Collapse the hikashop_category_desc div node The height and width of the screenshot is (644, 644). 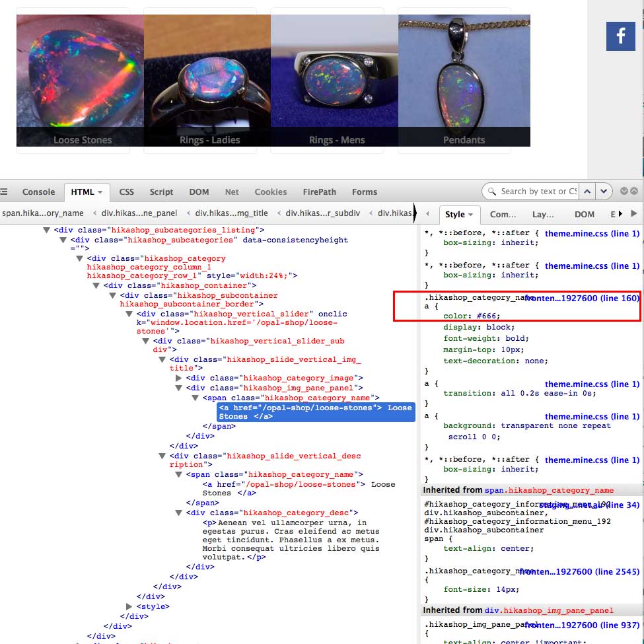178,513
